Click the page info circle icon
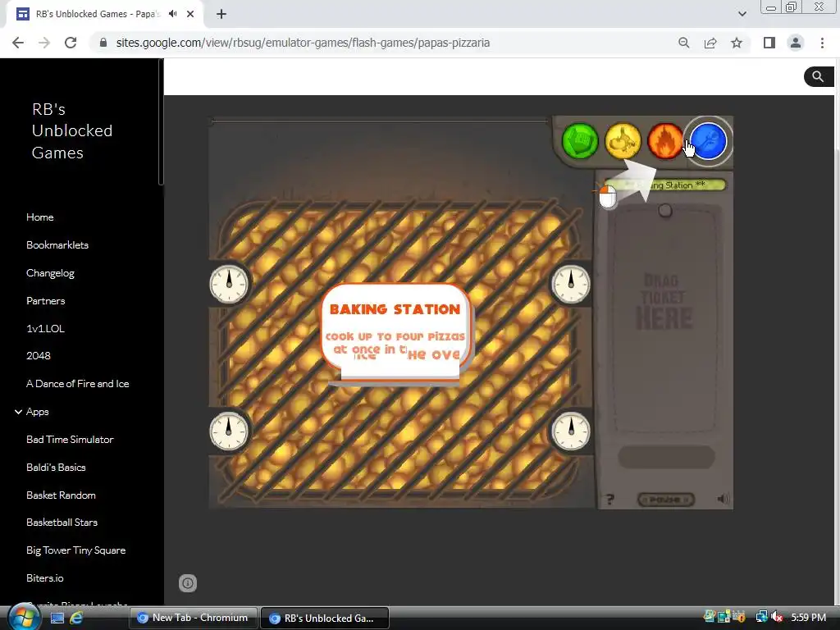 [x=188, y=583]
